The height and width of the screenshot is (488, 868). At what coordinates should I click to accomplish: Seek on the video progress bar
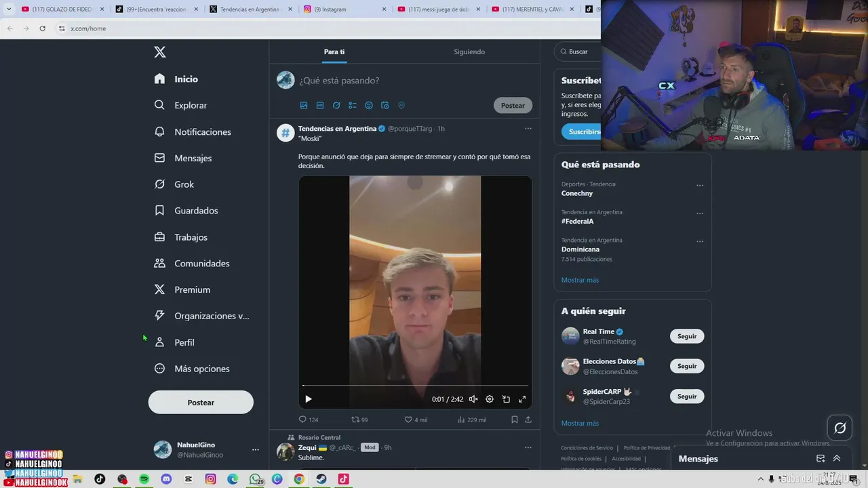click(x=415, y=386)
